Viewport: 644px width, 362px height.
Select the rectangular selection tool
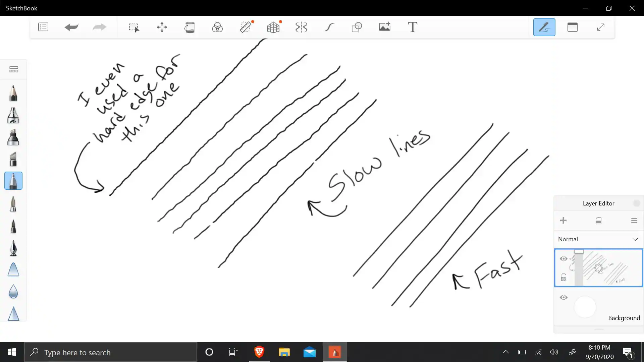click(134, 27)
